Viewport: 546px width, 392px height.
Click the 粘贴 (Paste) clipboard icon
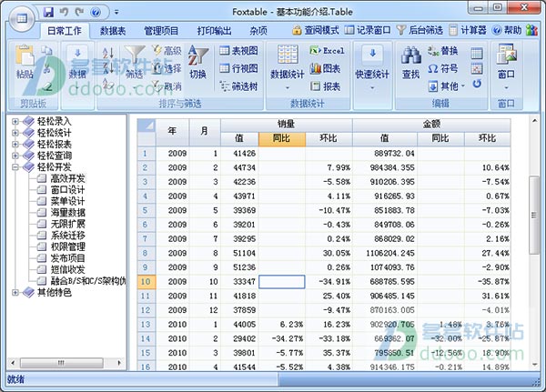tap(25, 62)
